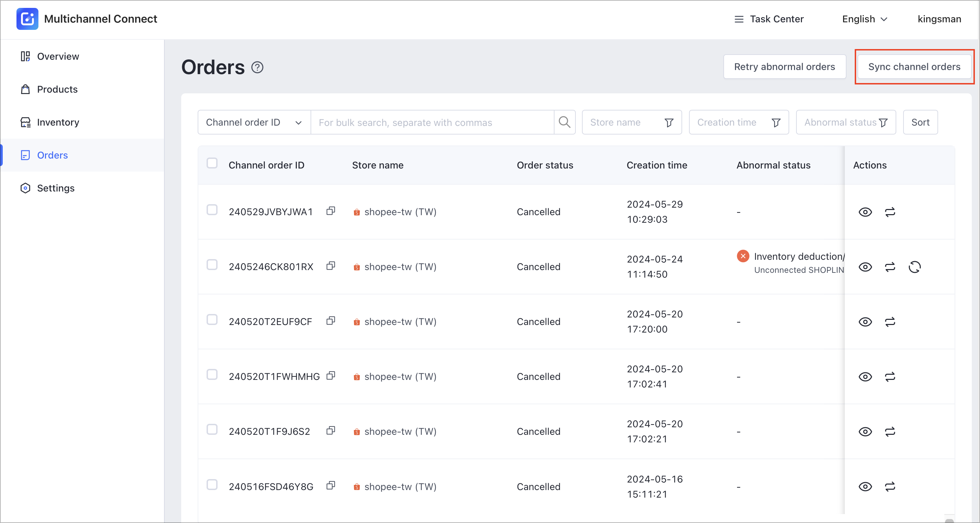Click the red error icon beside Inventory deduction
Viewport: 980px width, 523px height.
click(743, 256)
